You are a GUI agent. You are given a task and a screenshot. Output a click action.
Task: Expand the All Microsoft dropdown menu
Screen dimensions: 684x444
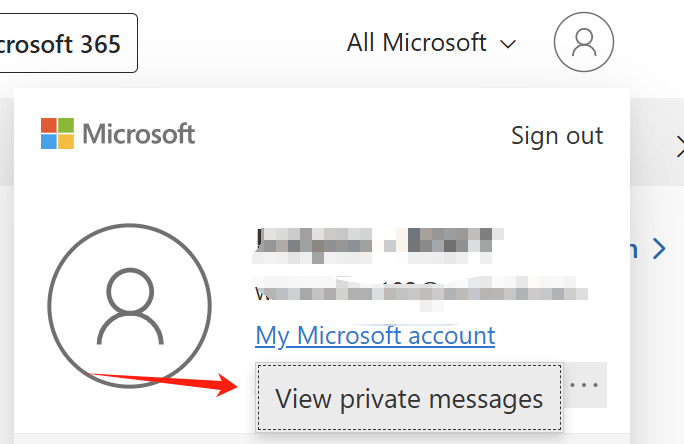point(431,43)
